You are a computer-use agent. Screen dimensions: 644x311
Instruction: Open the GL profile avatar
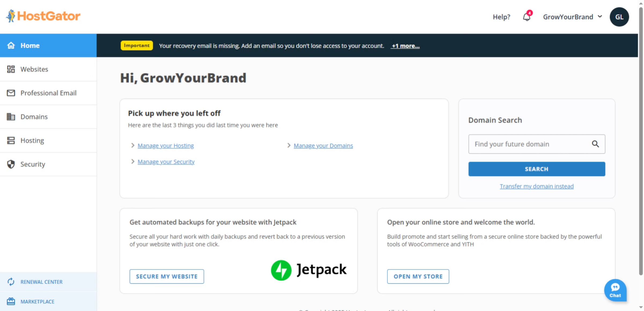(619, 17)
